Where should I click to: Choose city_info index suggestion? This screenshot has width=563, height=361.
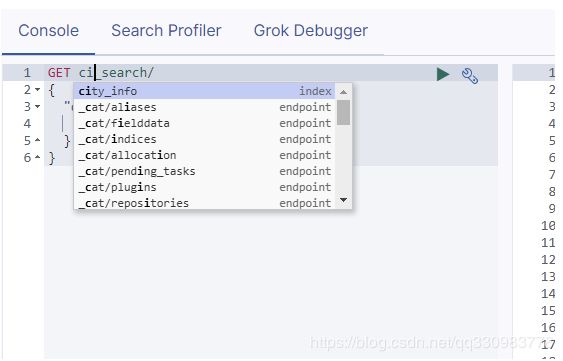point(205,91)
